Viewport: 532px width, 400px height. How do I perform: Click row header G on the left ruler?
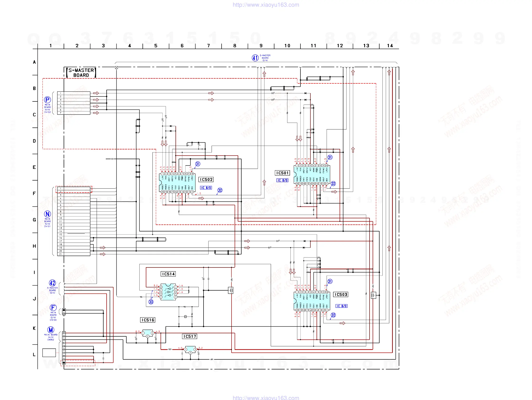point(34,220)
